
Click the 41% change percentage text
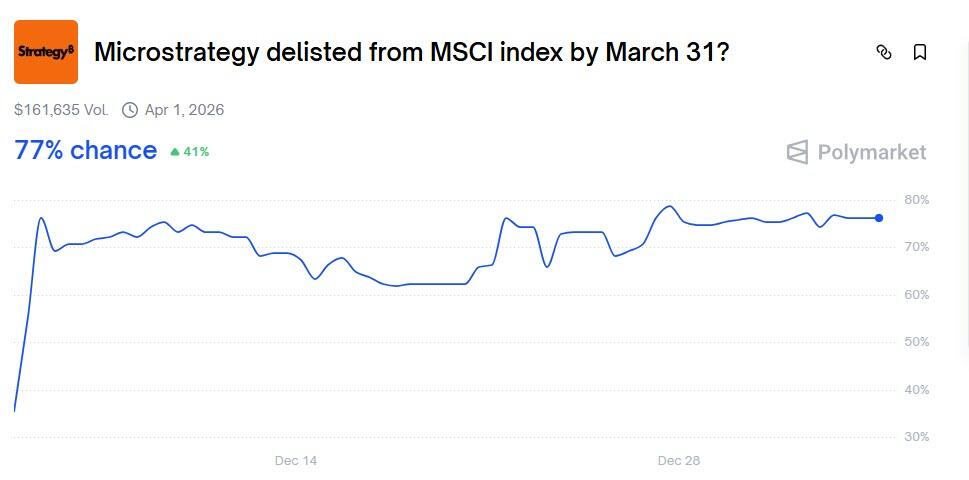click(196, 152)
